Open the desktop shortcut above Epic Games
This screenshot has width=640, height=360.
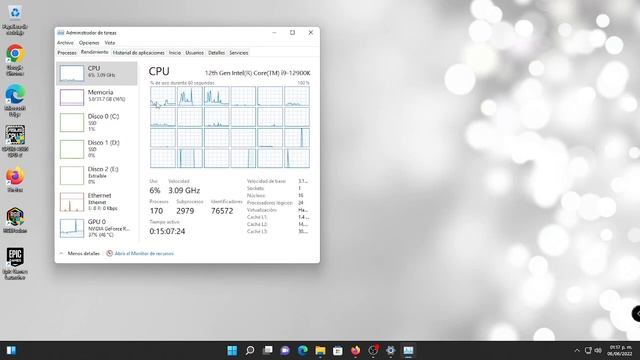[15, 220]
